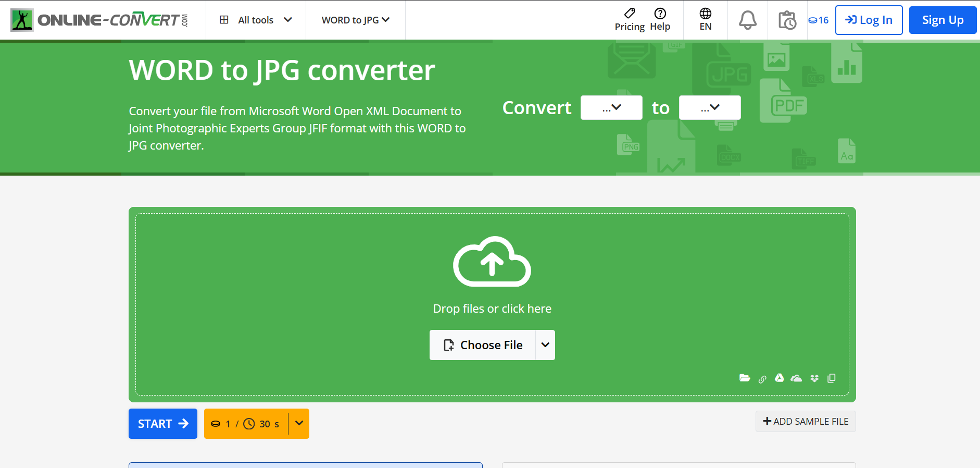Click the START button
This screenshot has width=980, height=468.
[x=163, y=424]
